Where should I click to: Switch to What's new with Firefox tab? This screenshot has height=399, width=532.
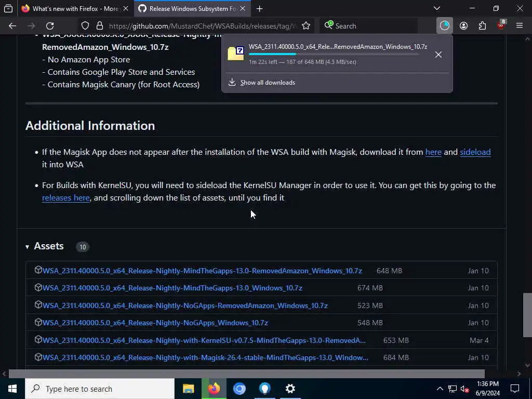coord(75,8)
